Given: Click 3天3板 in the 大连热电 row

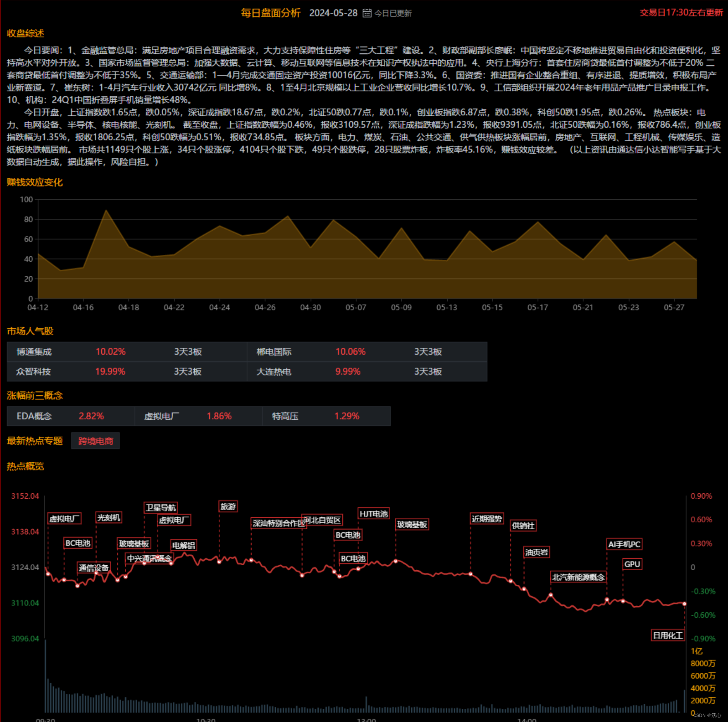Looking at the screenshot, I should point(428,372).
